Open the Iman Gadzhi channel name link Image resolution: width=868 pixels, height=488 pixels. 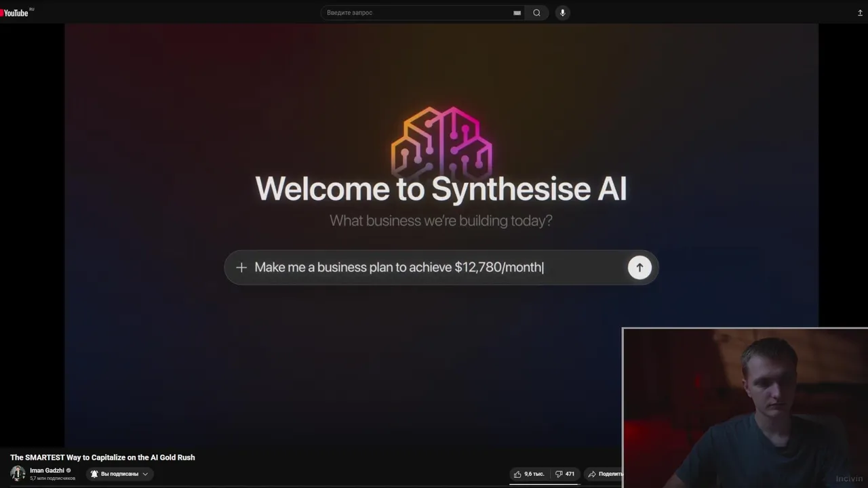tap(47, 470)
